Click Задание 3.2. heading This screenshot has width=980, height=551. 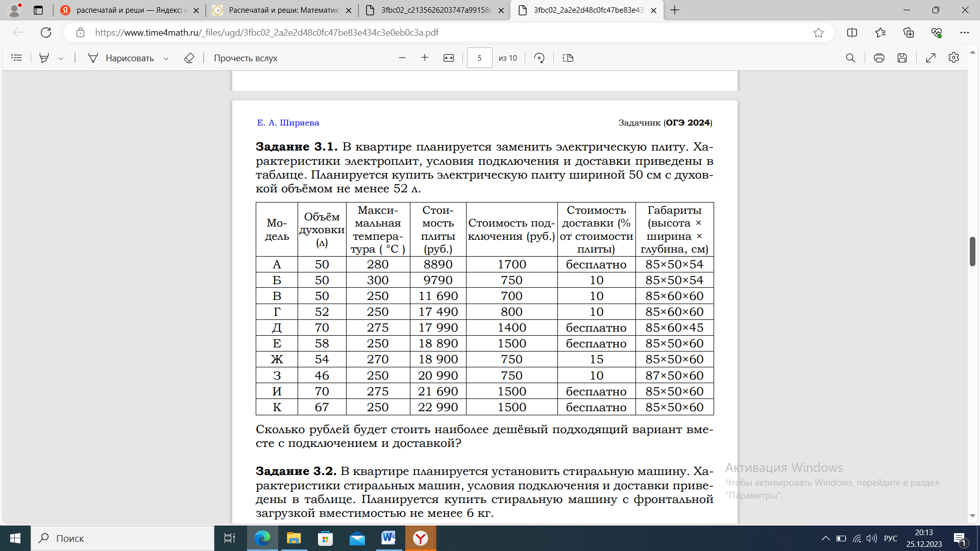click(x=296, y=471)
